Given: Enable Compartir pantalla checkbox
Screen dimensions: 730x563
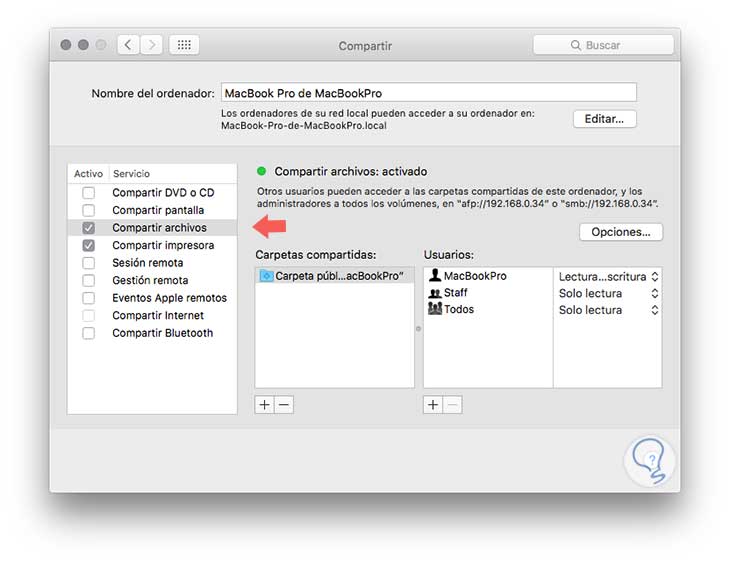Looking at the screenshot, I should tap(88, 210).
